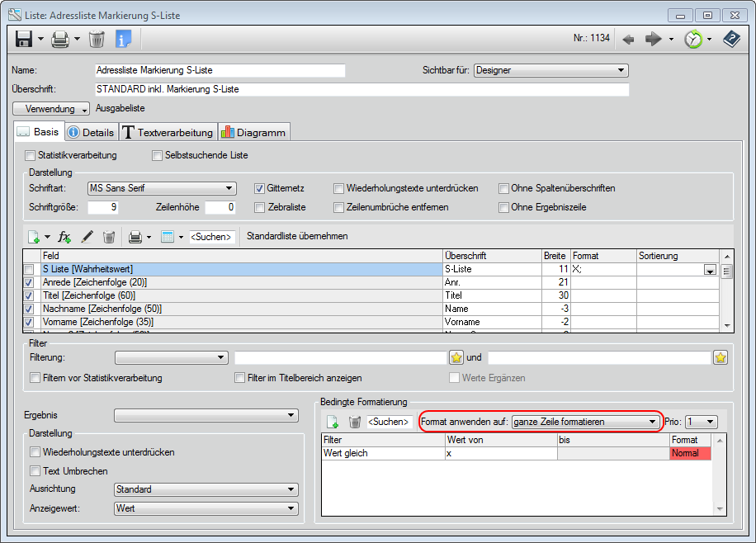
Task: Click the fx formula field icon
Action: pyautogui.click(x=64, y=237)
